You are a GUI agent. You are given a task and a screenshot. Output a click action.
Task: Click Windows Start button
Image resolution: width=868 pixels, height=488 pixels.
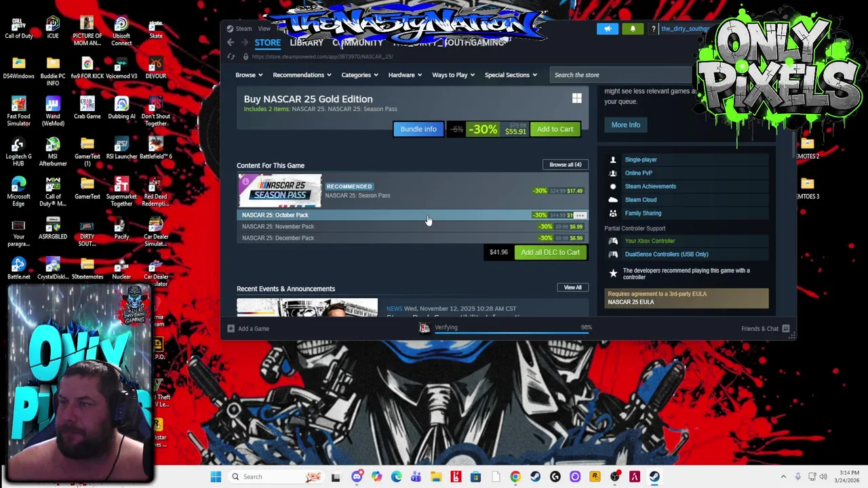point(216,476)
